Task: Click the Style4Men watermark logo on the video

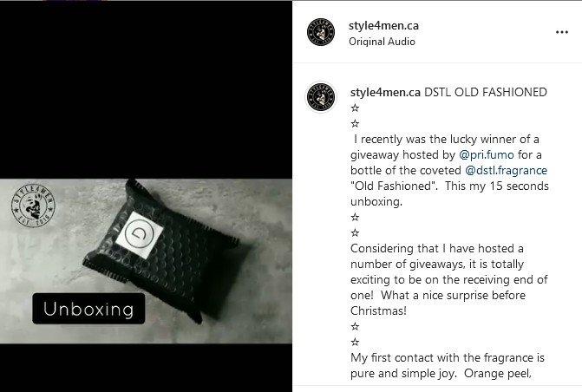Action: click(x=34, y=206)
